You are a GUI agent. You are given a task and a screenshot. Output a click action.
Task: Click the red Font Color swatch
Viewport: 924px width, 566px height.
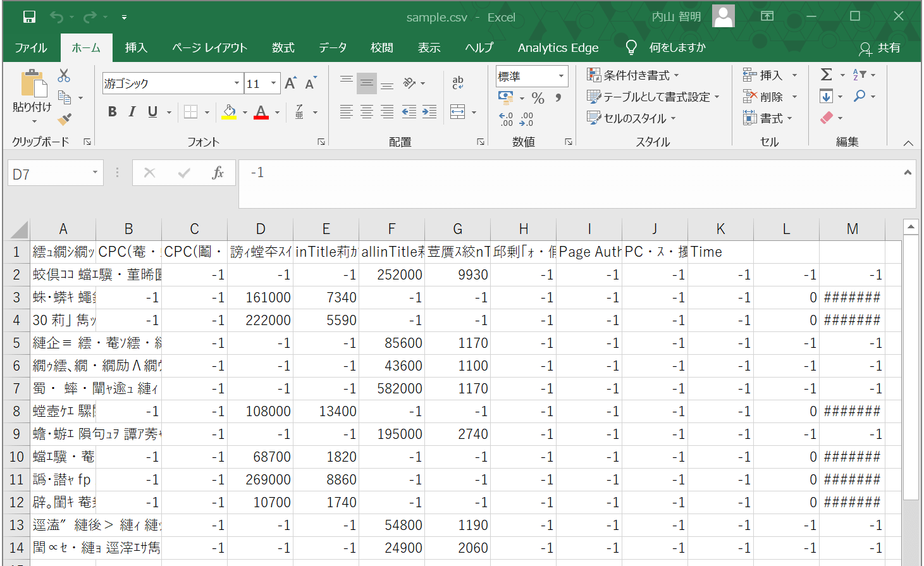tap(261, 116)
